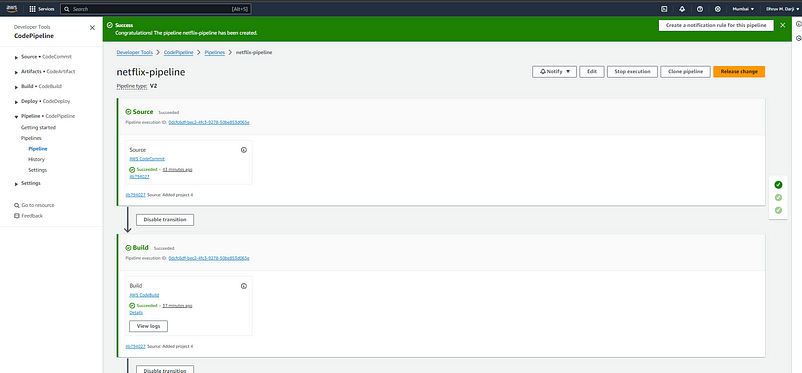
Task: Jump to second stage via middle checkmark indicator
Action: pyautogui.click(x=778, y=198)
